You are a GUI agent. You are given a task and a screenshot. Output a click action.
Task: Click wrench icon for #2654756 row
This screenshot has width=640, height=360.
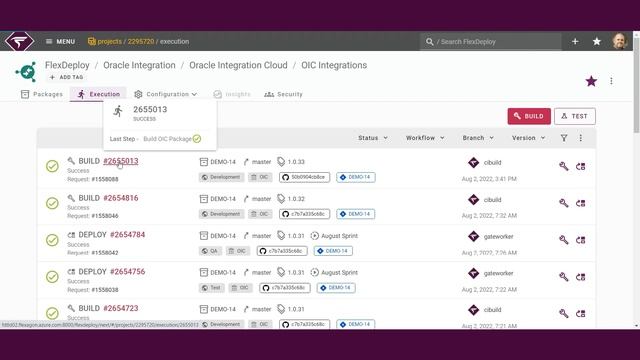(x=564, y=276)
